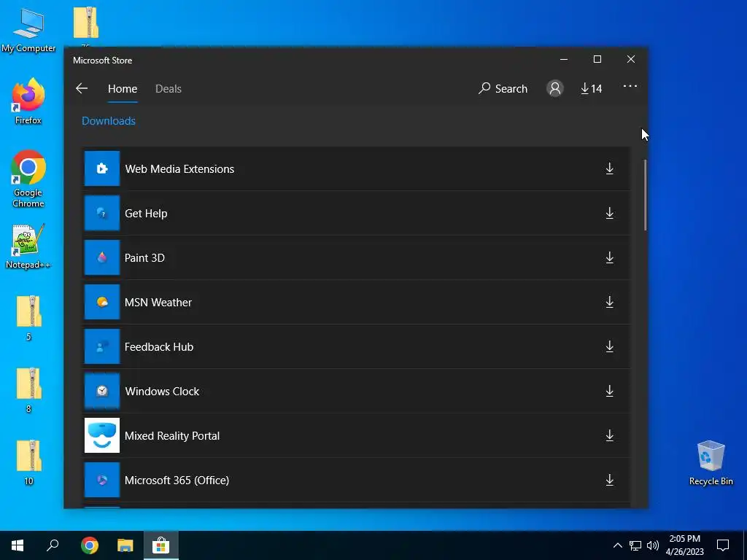Click Feedback Hub app tile icon
The image size is (747, 560).
[102, 346]
